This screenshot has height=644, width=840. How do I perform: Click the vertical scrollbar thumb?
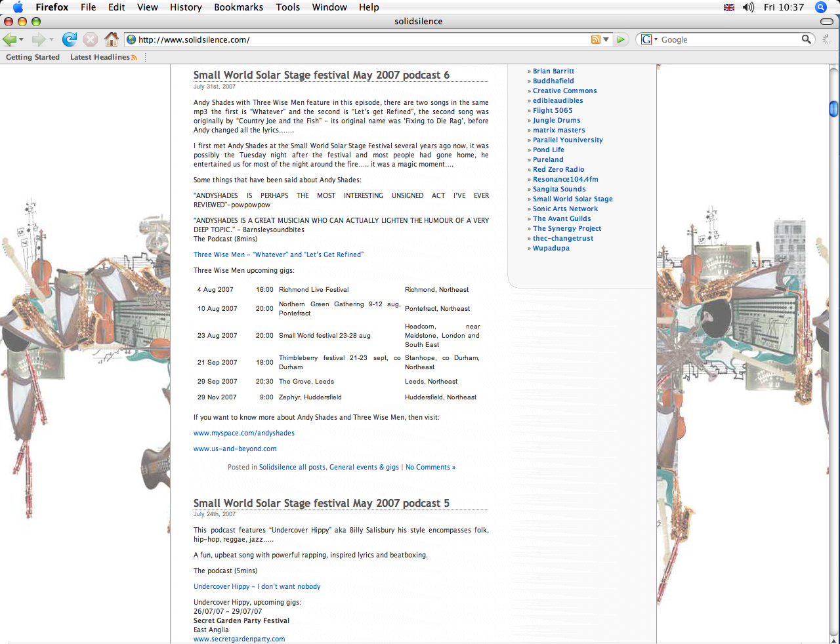(833, 108)
